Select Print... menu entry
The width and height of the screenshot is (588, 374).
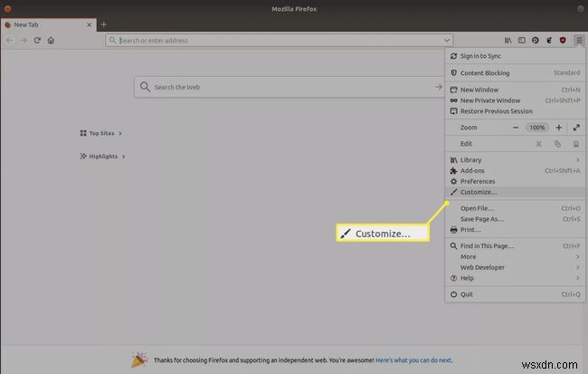(x=515, y=230)
